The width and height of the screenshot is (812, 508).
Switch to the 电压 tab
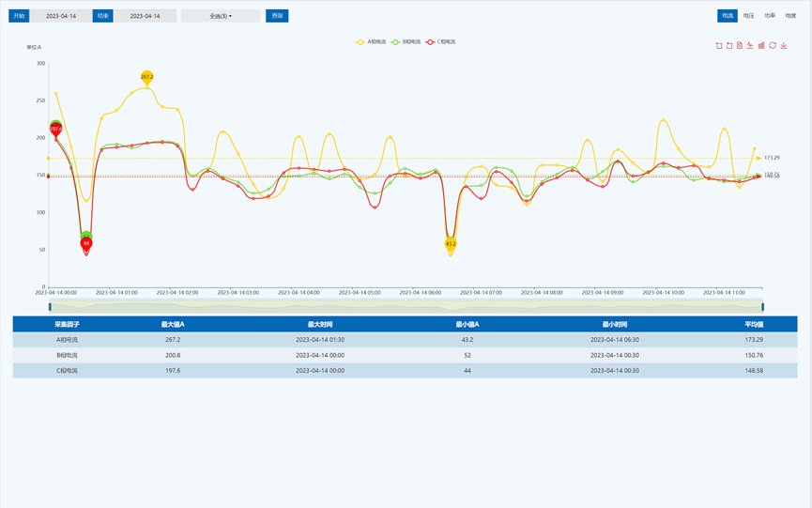(749, 16)
